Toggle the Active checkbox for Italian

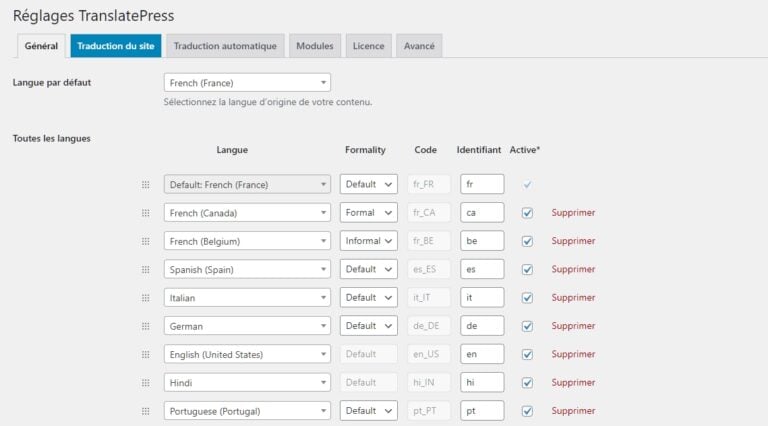pos(527,298)
